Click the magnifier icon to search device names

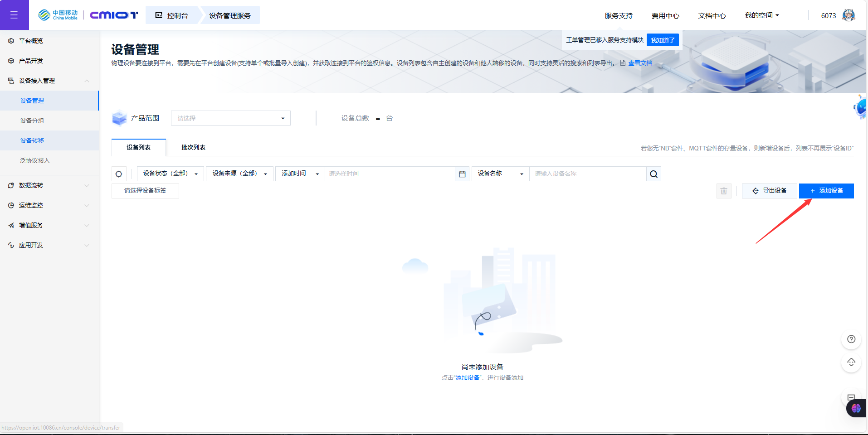653,174
